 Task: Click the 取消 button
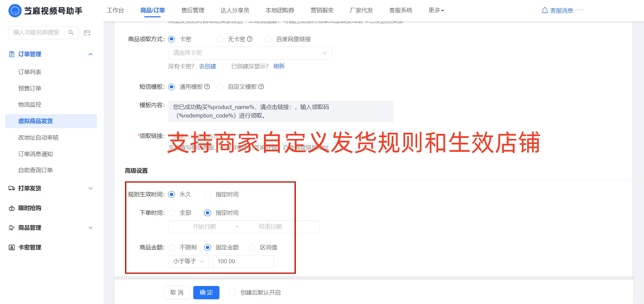click(x=177, y=292)
